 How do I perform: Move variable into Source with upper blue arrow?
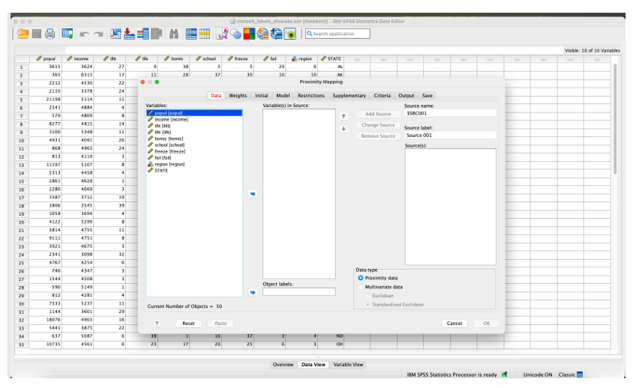point(253,194)
